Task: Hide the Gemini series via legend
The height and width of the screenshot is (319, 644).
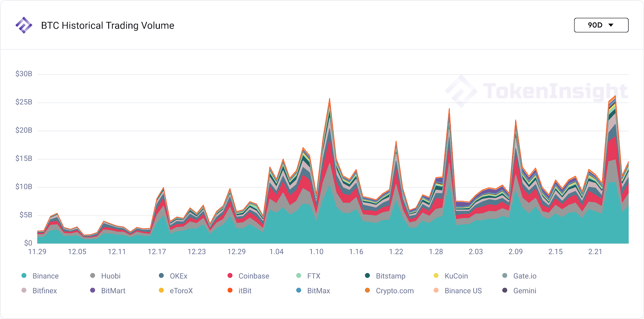Action: point(519,291)
